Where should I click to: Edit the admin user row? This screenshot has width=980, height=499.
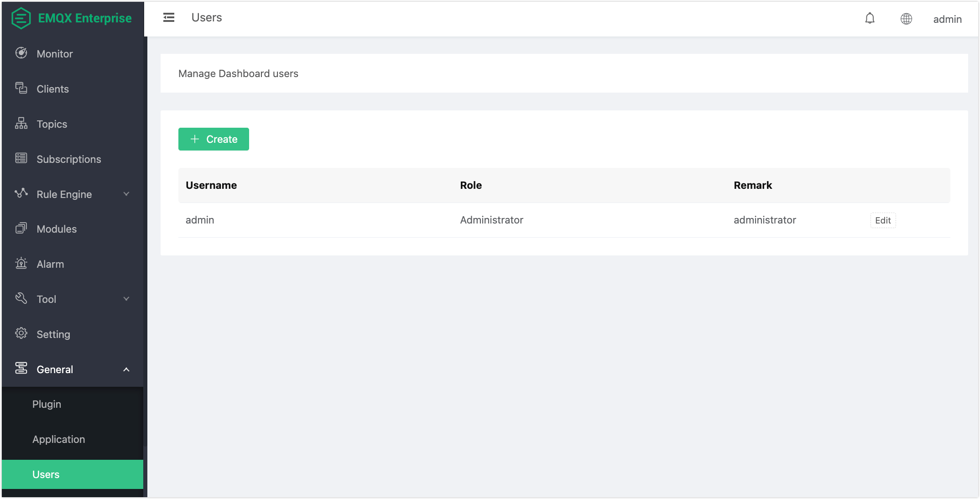pos(883,220)
